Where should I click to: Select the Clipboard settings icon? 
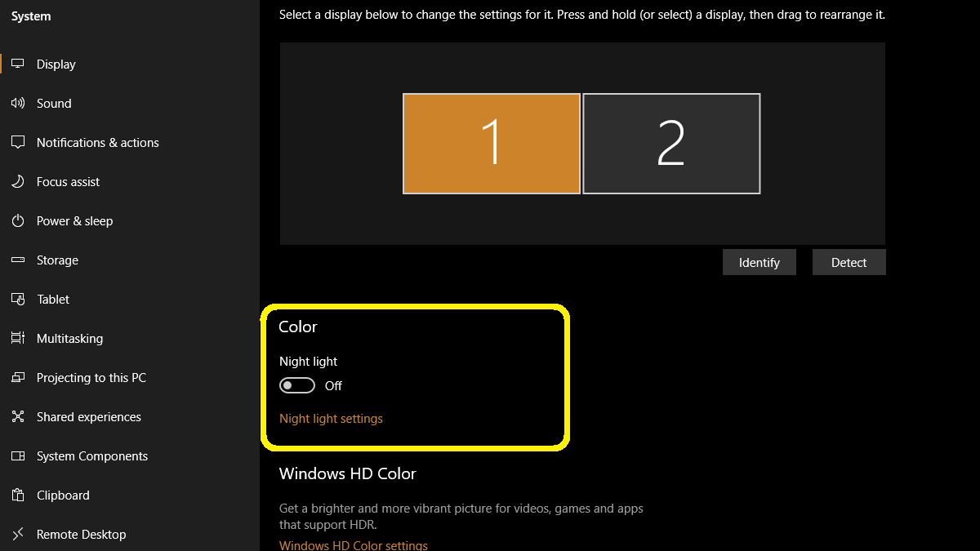pos(18,495)
